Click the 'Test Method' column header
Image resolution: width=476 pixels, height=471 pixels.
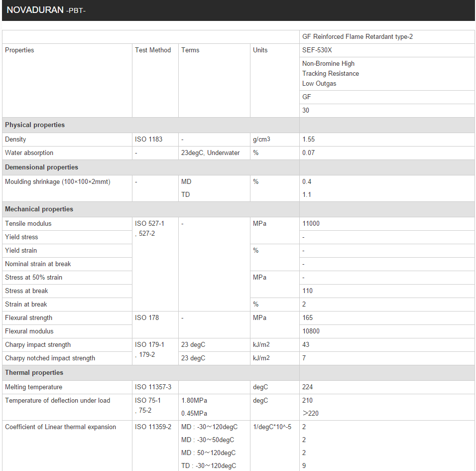(153, 50)
